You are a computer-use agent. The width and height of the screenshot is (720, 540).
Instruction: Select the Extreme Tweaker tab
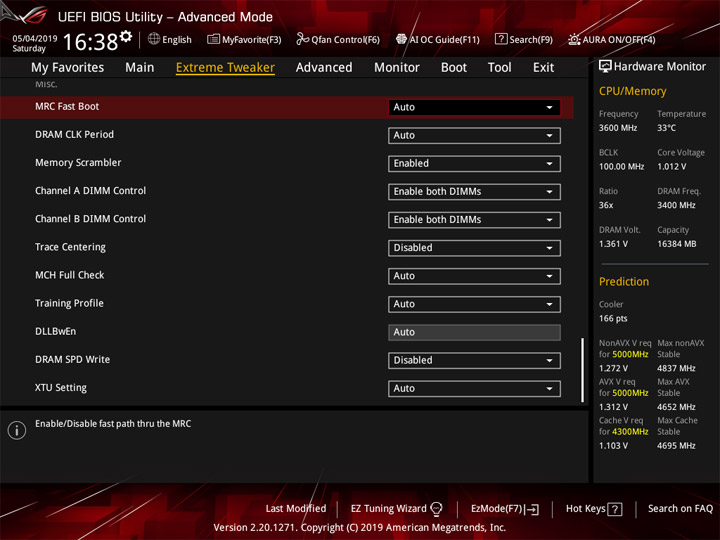point(225,68)
